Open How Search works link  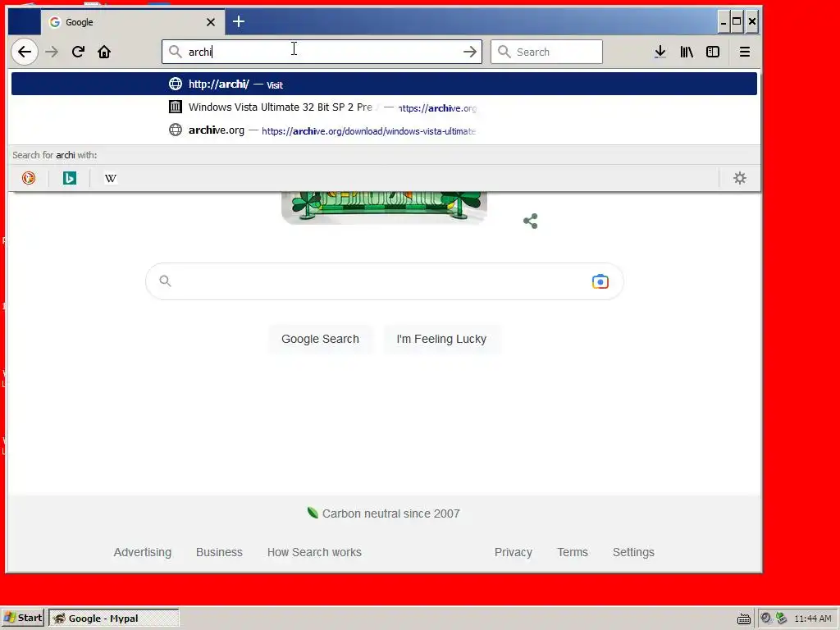pos(314,552)
